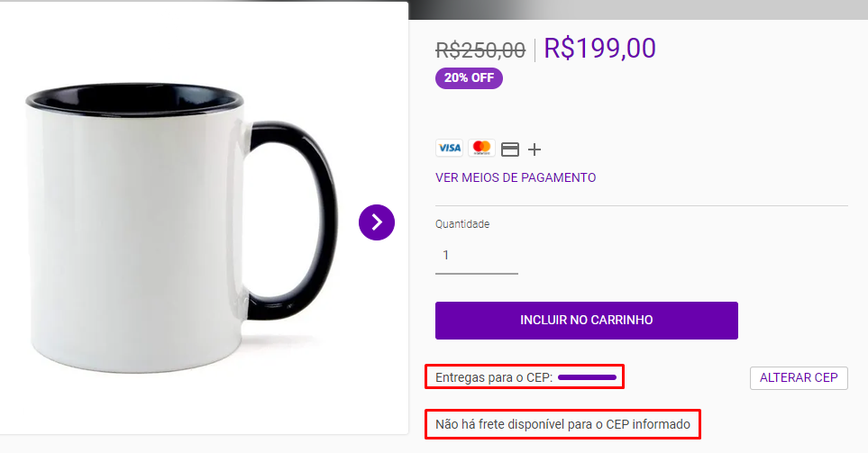Click the generic credit card icon
868x453 pixels.
[x=510, y=149]
